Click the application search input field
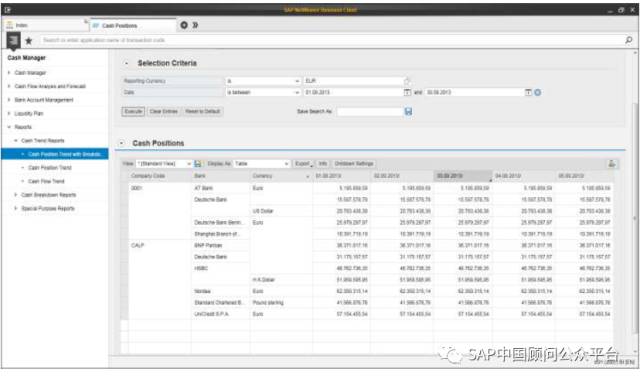640x382 pixels. click(331, 40)
